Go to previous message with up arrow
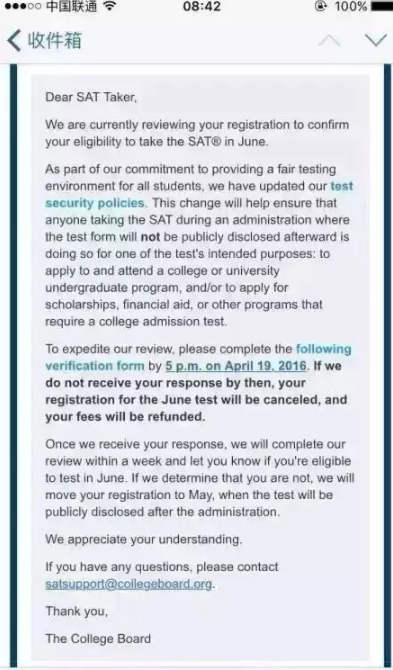 coord(329,41)
